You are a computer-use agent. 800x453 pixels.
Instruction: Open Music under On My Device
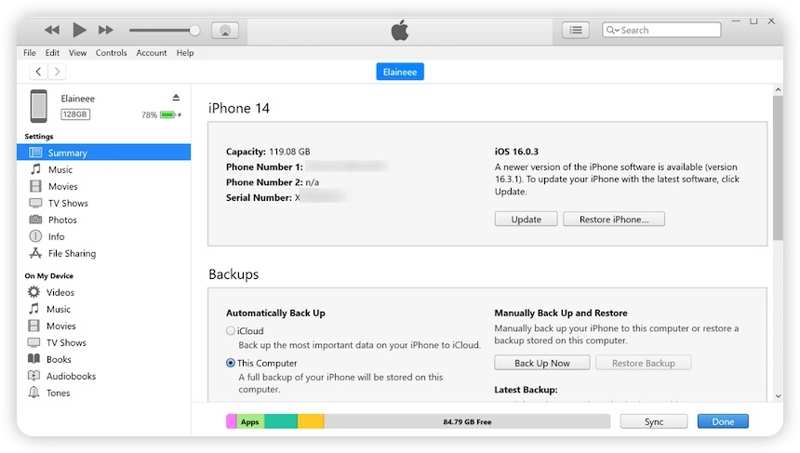(x=58, y=309)
